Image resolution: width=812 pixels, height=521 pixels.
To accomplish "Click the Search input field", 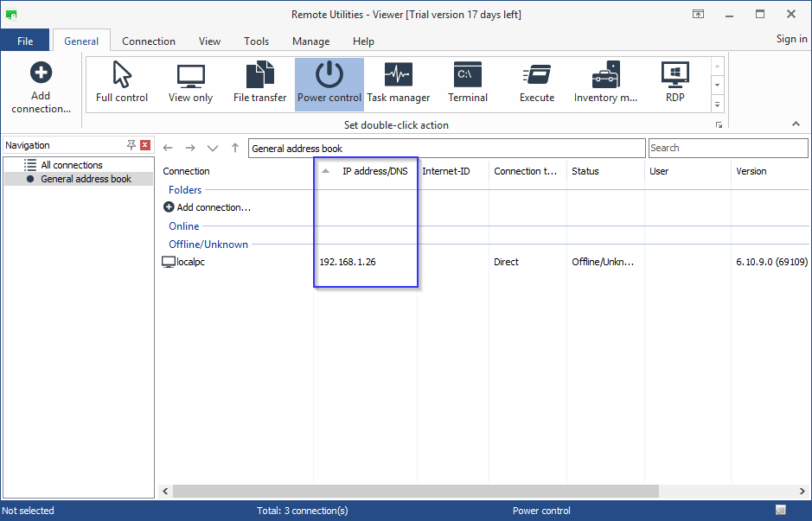I will point(727,148).
